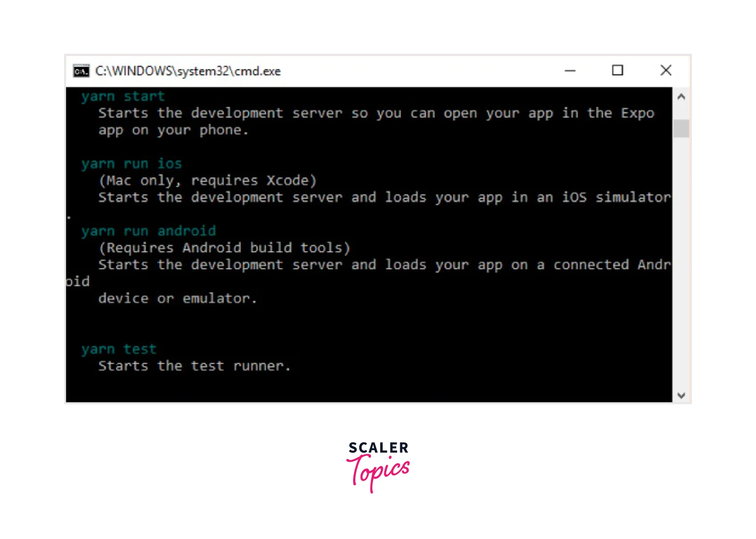
Task: Click the 'yarn start' command text
Action: (123, 97)
